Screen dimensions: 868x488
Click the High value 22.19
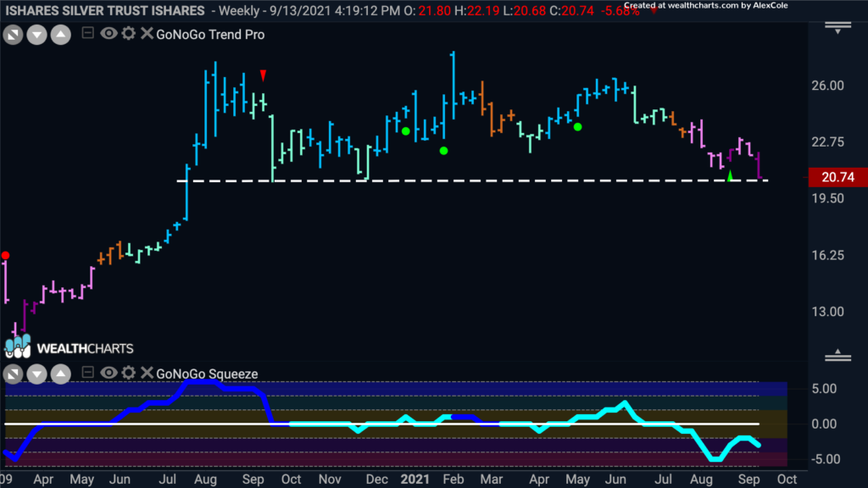coord(483,10)
